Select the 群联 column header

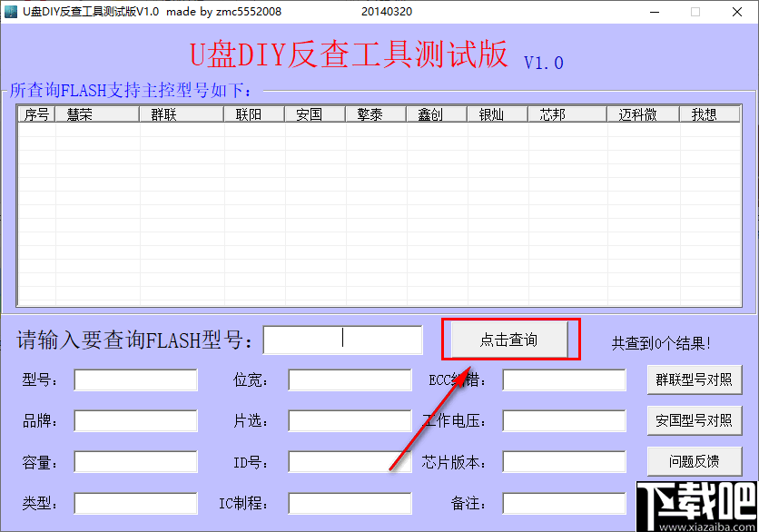click(163, 114)
